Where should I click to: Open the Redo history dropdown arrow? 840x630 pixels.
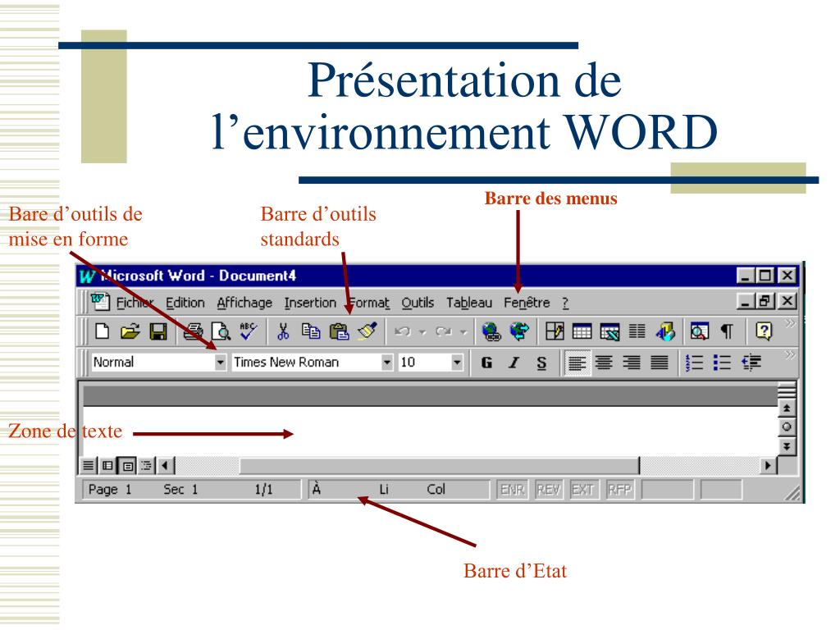(463, 333)
